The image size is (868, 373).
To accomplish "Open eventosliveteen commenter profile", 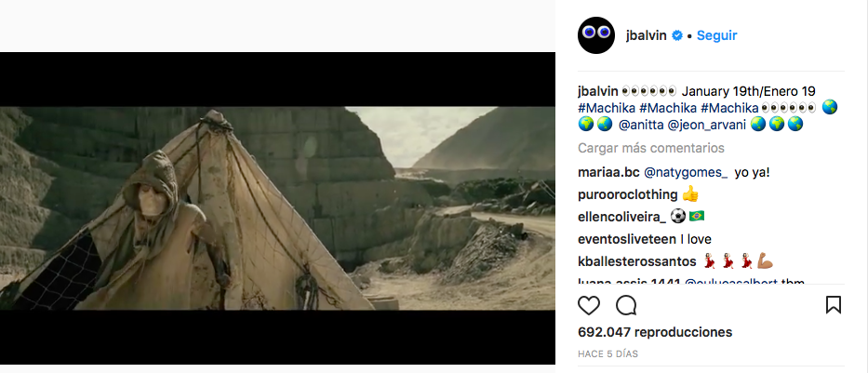I will point(627,239).
